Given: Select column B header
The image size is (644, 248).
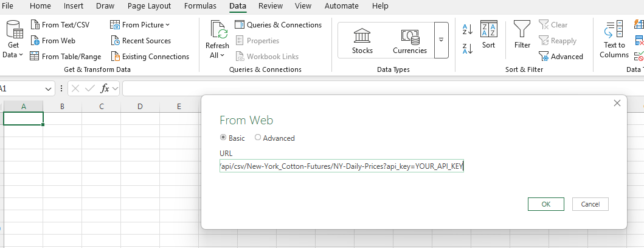Looking at the screenshot, I should point(62,106).
